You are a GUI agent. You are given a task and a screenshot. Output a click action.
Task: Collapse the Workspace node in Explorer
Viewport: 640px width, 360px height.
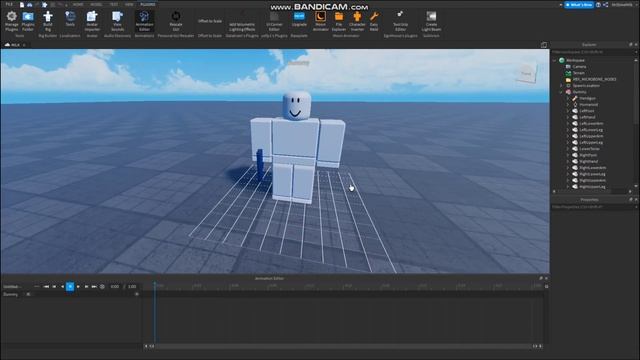coord(555,60)
